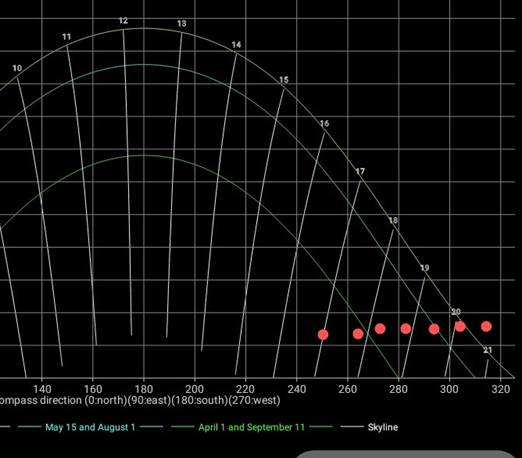This screenshot has width=522, height=458.
Task: Toggle the April 1 and September 11 legend entry
Action: point(252,427)
